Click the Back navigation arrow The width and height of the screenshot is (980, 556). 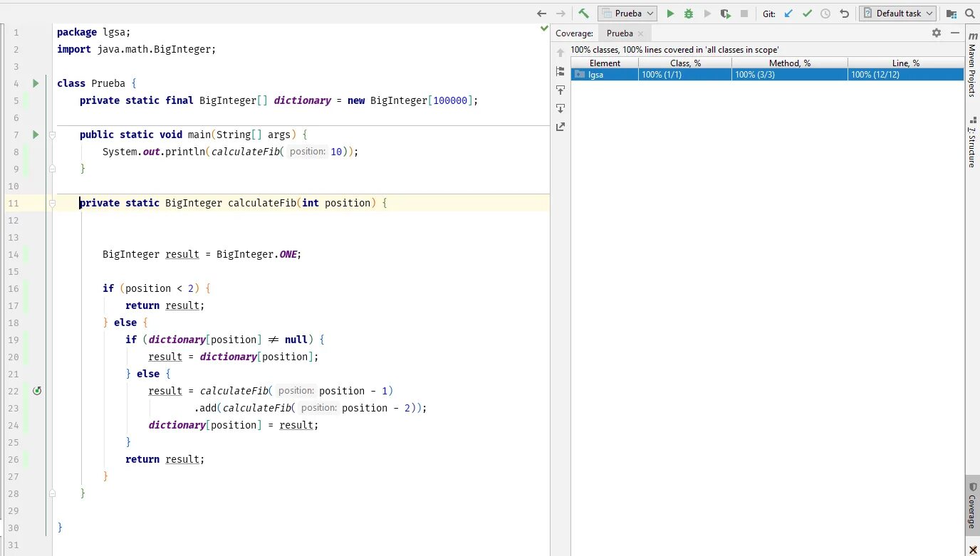click(x=541, y=14)
